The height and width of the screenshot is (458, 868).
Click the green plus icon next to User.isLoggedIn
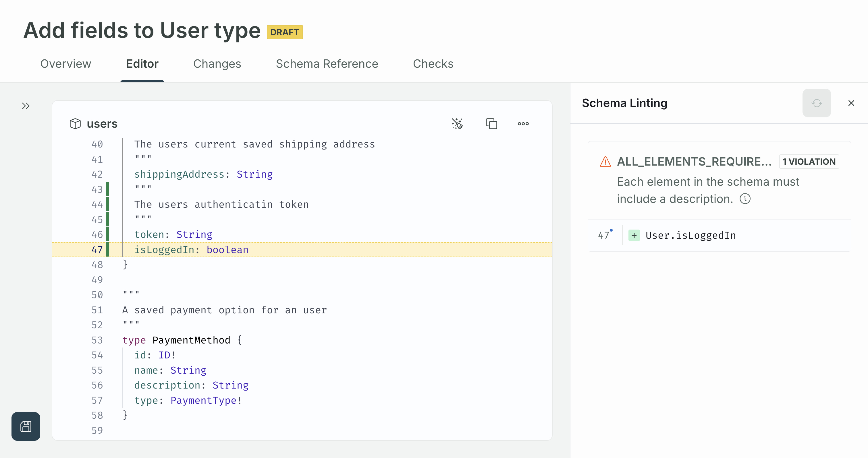pyautogui.click(x=634, y=235)
